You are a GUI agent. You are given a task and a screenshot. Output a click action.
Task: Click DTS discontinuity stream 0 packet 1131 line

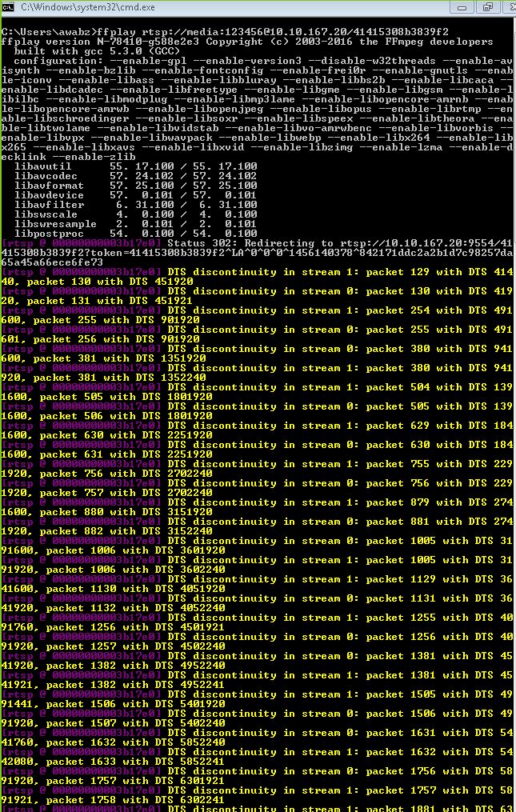[x=257, y=598]
